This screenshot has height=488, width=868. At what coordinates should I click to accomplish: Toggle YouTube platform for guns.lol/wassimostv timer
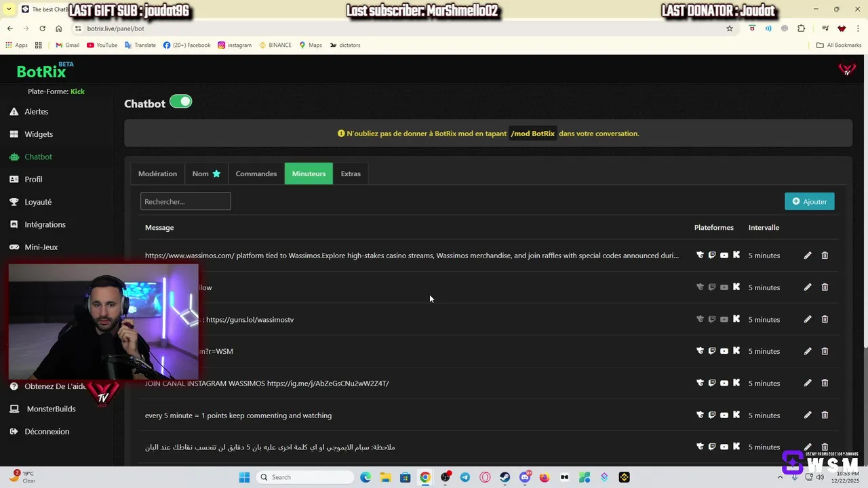tap(724, 319)
